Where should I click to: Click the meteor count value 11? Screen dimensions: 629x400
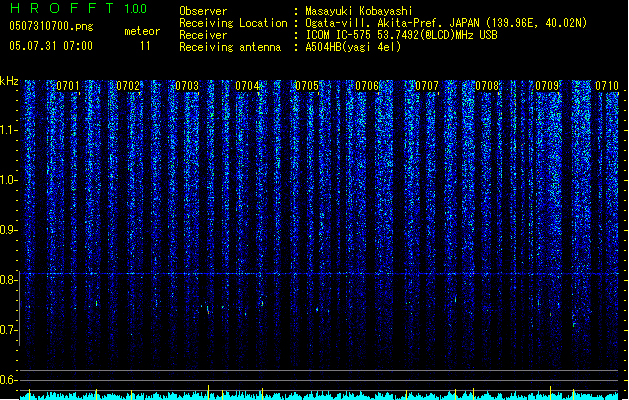pyautogui.click(x=145, y=46)
